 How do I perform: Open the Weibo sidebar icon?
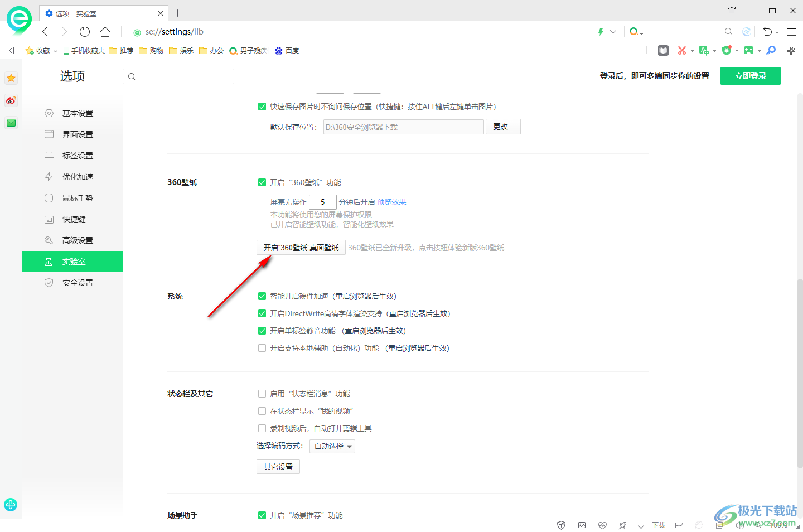point(11,100)
